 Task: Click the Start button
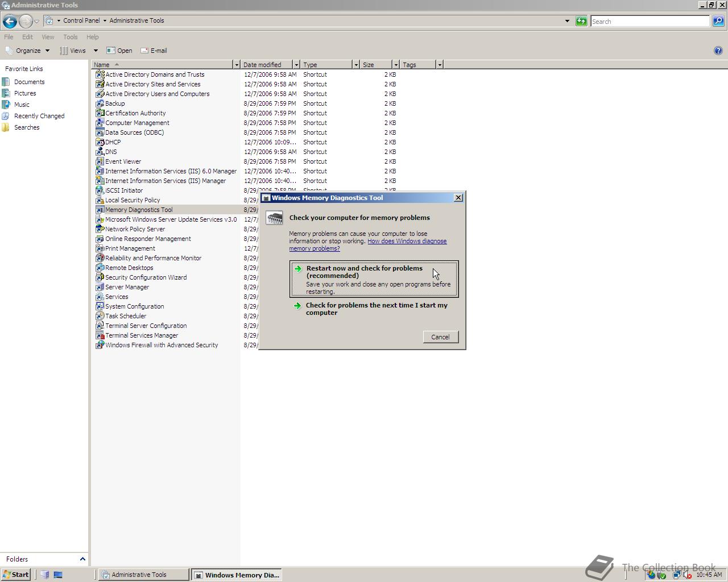(16, 575)
